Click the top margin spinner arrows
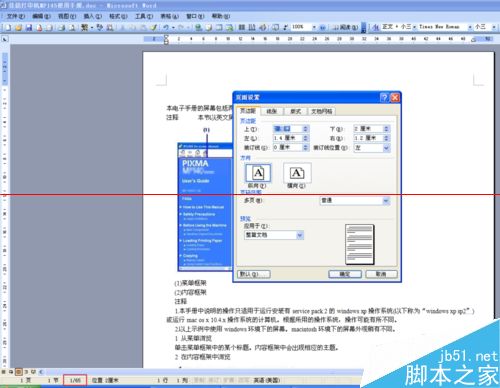500x388 pixels. (x=306, y=129)
